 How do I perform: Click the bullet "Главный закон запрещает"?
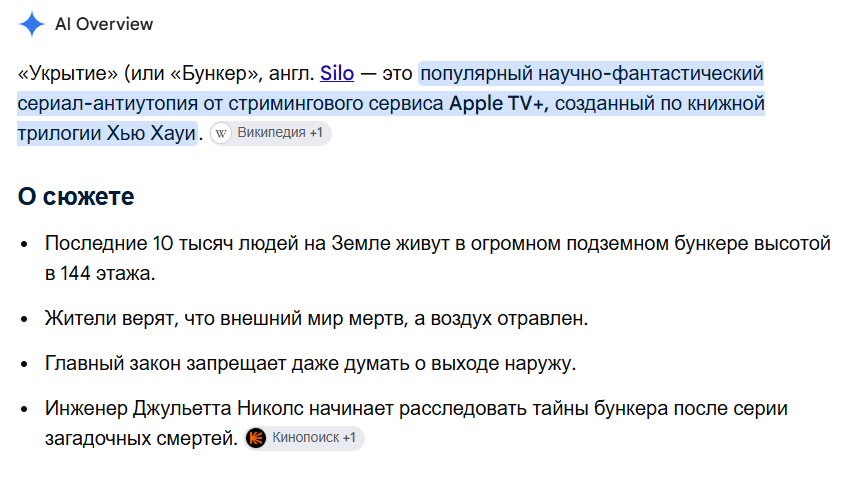pyautogui.click(x=311, y=363)
